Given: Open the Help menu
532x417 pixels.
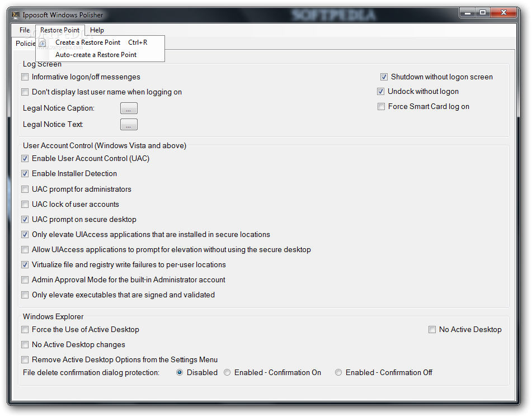Looking at the screenshot, I should pyautogui.click(x=97, y=30).
